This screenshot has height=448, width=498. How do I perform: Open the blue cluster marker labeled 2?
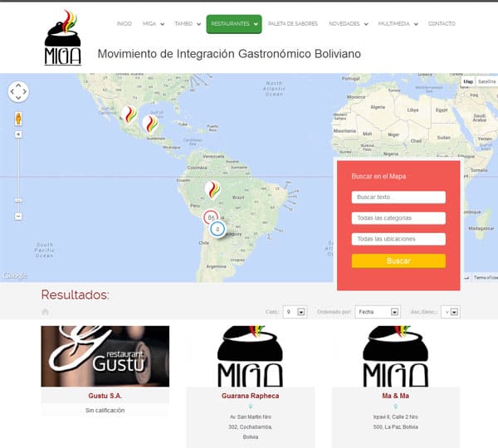tap(217, 229)
